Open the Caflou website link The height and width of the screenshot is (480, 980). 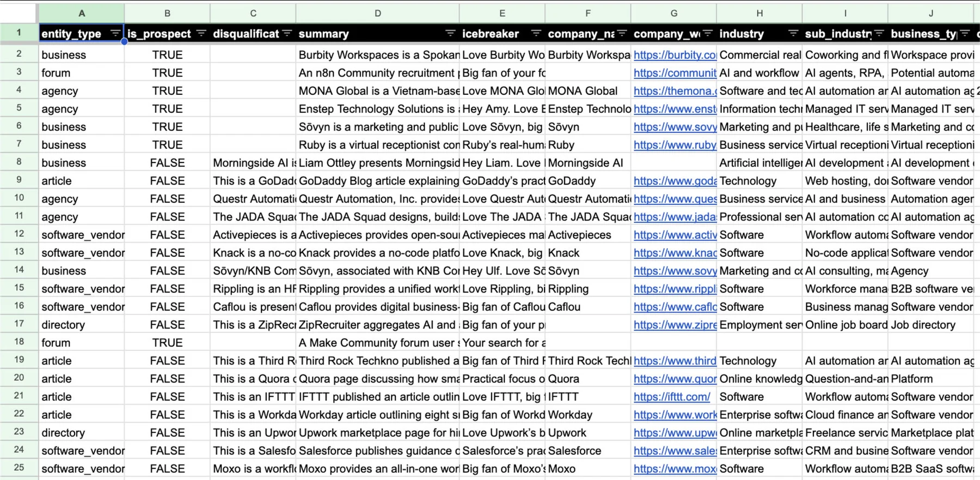click(675, 306)
